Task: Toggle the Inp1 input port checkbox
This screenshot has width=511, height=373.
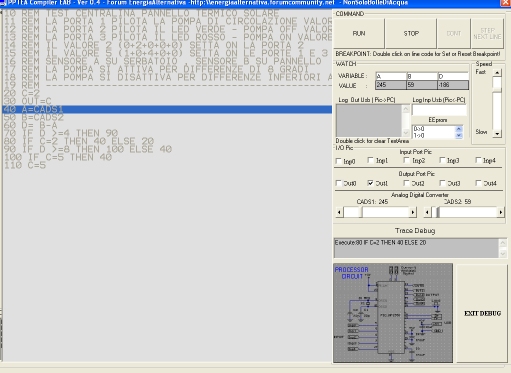Action: (370, 160)
